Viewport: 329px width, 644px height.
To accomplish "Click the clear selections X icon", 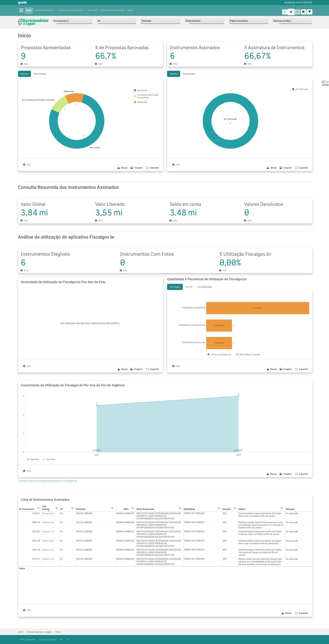I will click(x=291, y=12).
